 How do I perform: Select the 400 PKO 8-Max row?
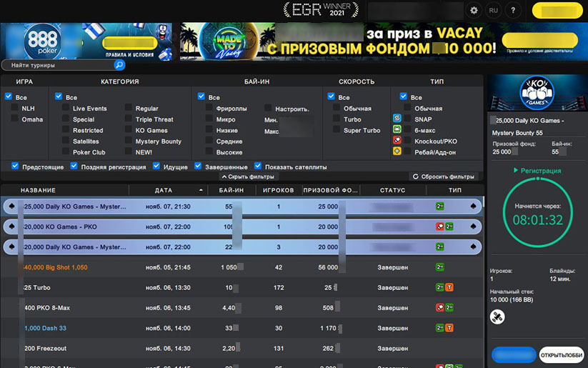pos(242,307)
